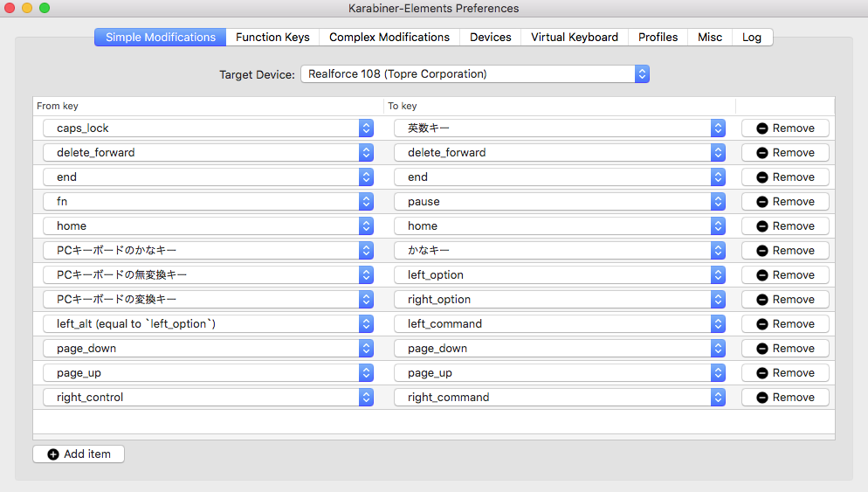
Task: Remove the right_option mapping row
Action: (785, 299)
